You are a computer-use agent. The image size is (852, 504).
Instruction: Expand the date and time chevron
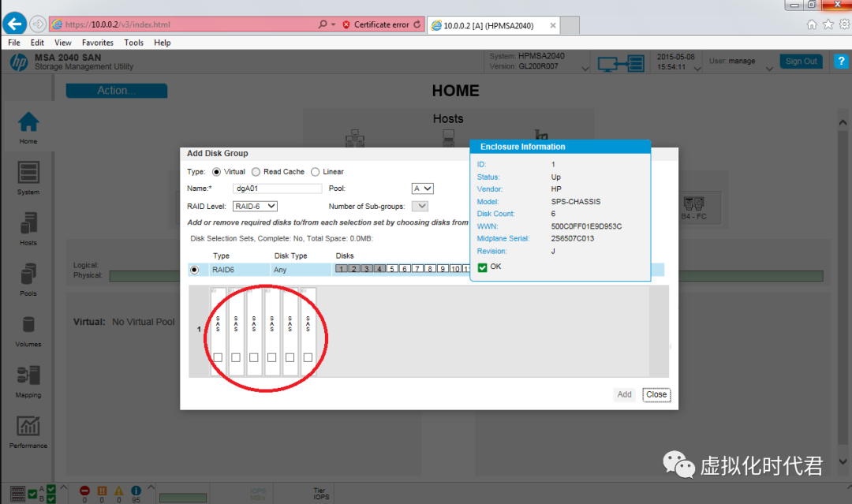coord(697,69)
